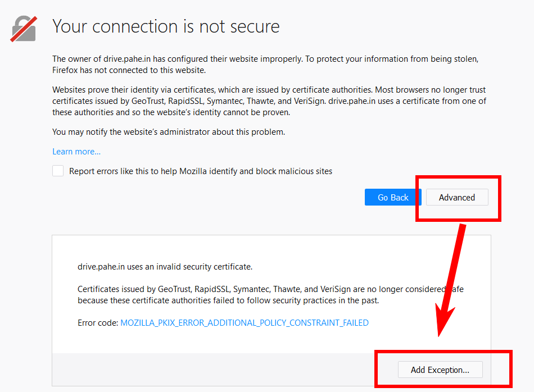Screen dimensions: 534x392
Task: Click the Firefox has not connected sentence
Action: pos(129,70)
